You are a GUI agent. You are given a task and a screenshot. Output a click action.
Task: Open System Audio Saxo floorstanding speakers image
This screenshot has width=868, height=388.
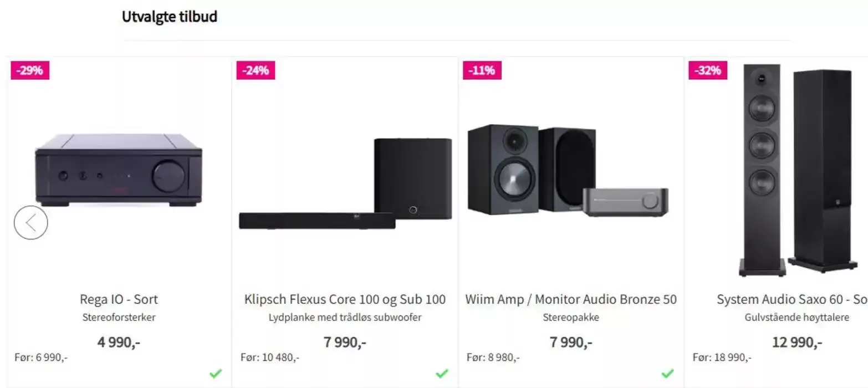tap(797, 169)
